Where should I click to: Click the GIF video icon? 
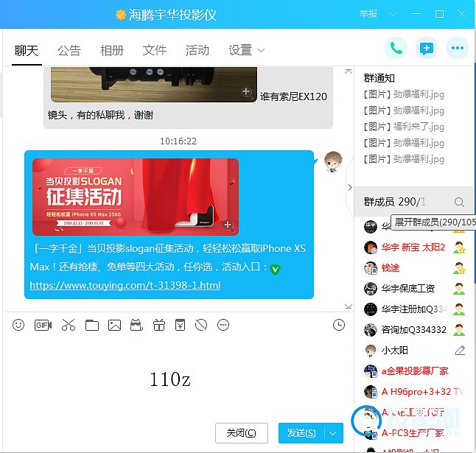[43, 325]
